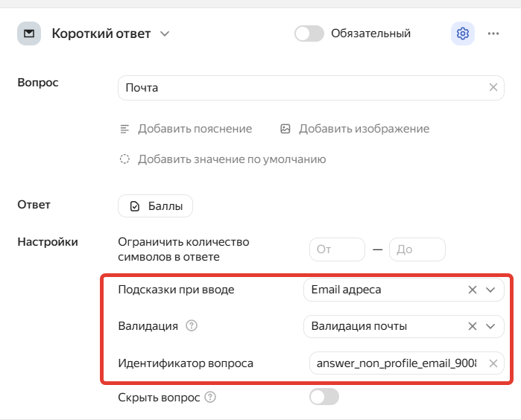Open the settings gear icon
The image size is (521, 420).
click(x=463, y=34)
